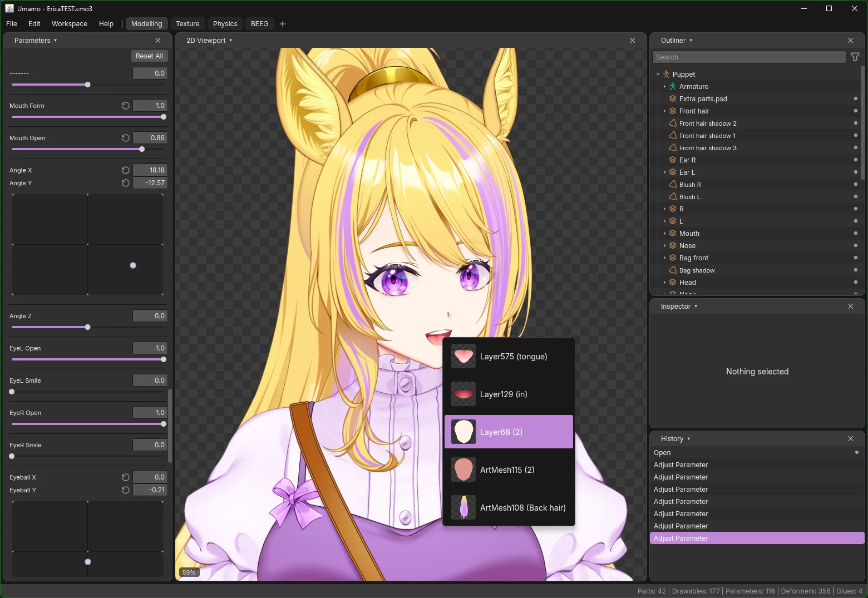Expand the Mouth group

pyautogui.click(x=664, y=233)
